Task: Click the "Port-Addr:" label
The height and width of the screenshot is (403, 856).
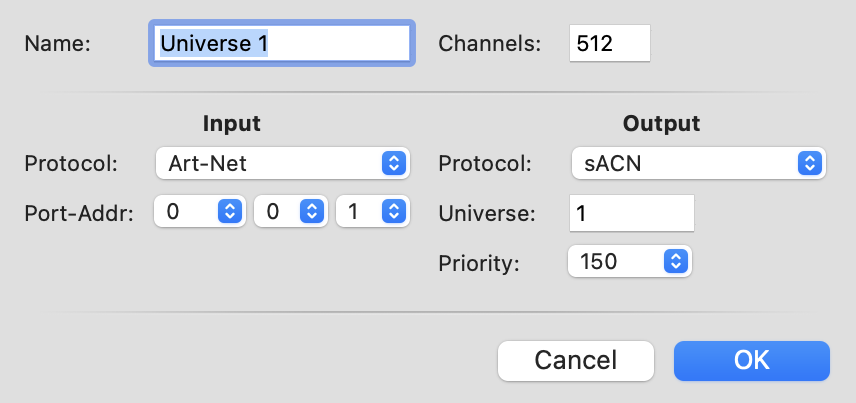Action: tap(77, 212)
